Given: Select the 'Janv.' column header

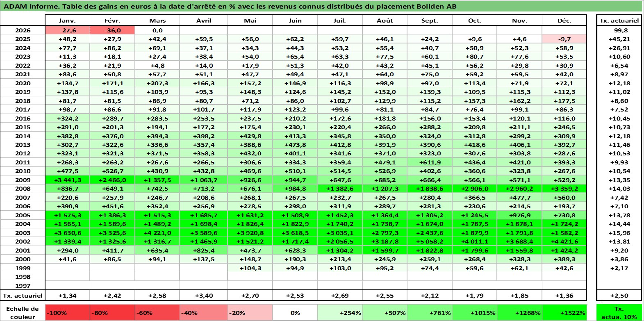Looking at the screenshot, I should [x=67, y=20].
